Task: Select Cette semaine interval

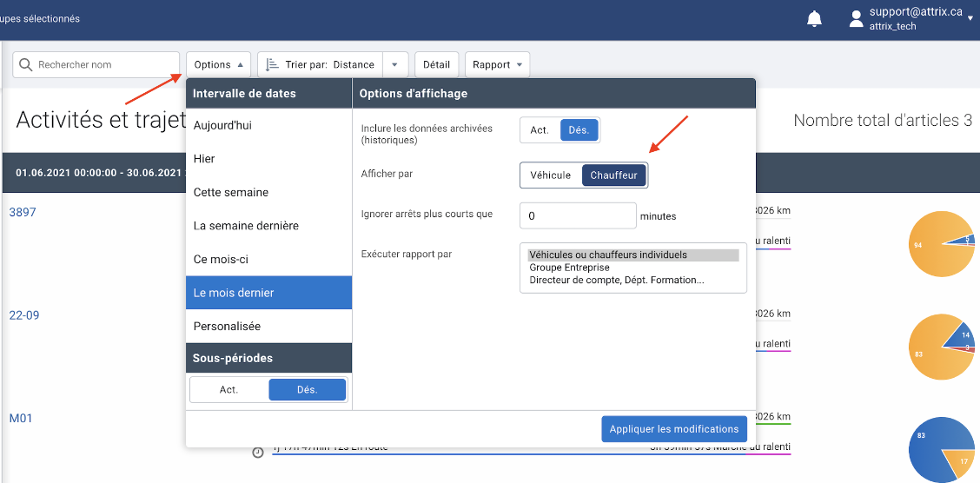Action: [268, 193]
